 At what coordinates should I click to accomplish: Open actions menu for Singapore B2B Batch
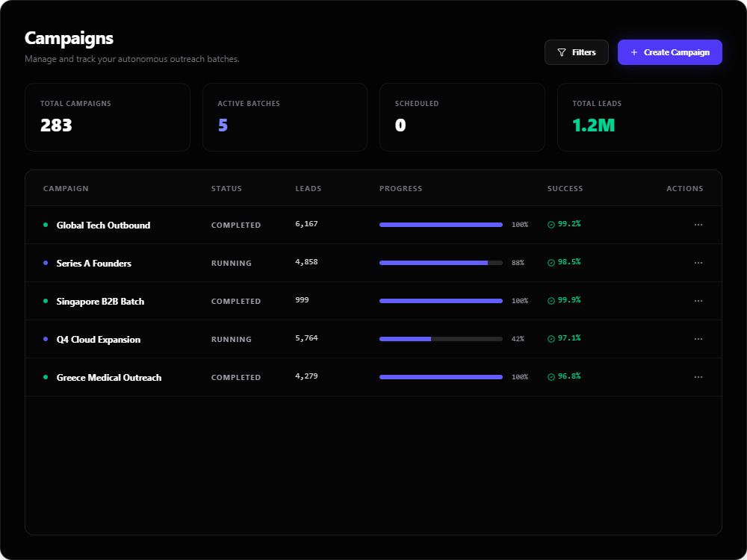(x=698, y=301)
